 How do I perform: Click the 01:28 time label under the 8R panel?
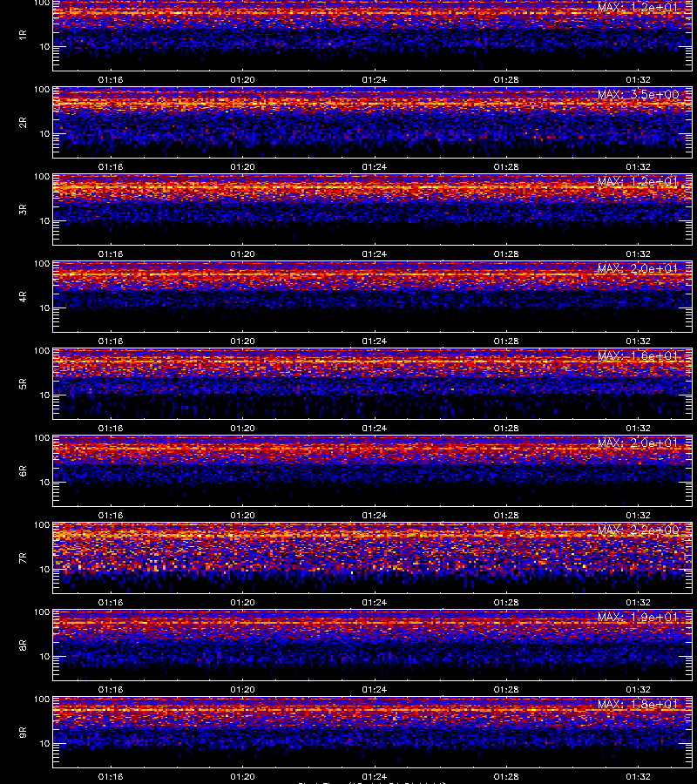click(506, 690)
